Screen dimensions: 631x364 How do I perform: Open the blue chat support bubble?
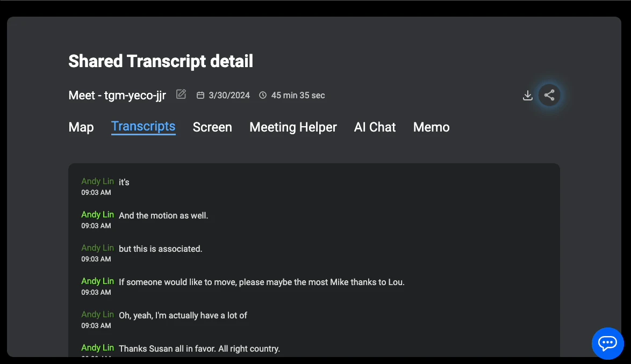[x=607, y=343]
